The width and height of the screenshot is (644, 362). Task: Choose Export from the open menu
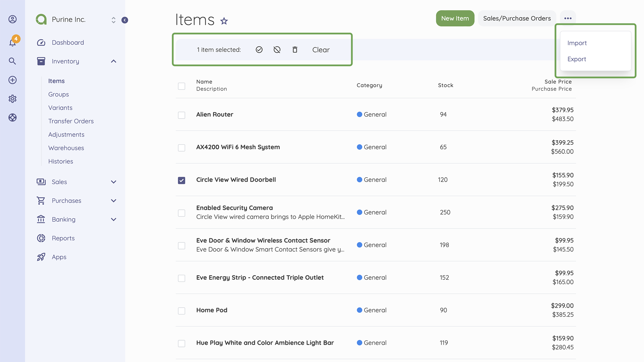[x=577, y=59]
